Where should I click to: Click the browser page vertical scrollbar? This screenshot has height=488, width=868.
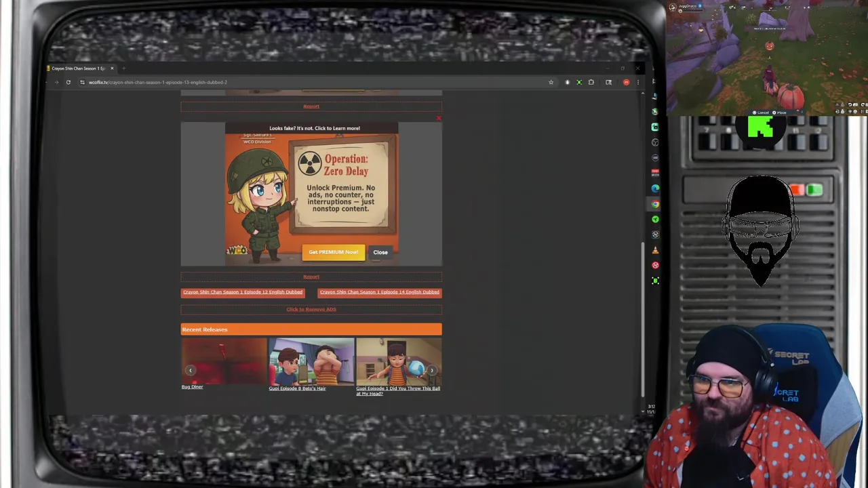point(642,319)
